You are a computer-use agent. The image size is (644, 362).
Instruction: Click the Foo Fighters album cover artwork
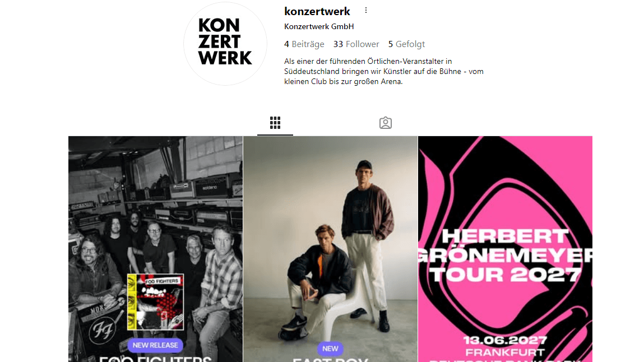[x=155, y=301]
